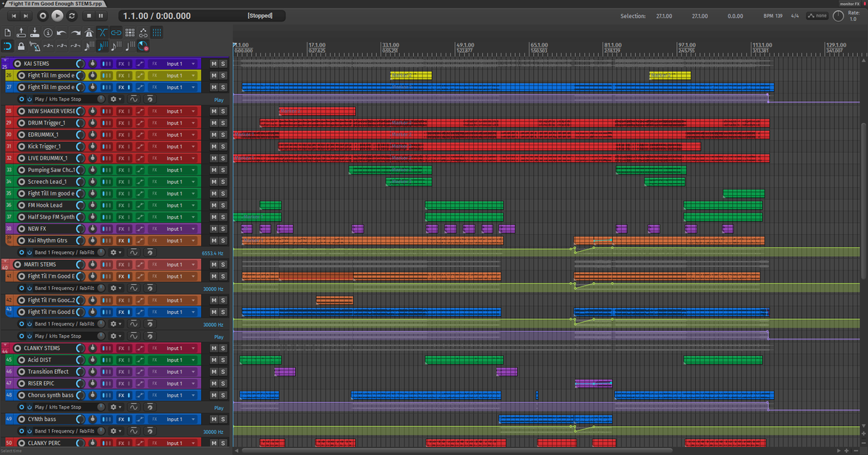
Task: Toggle the transport repeat loop button
Action: (72, 15)
